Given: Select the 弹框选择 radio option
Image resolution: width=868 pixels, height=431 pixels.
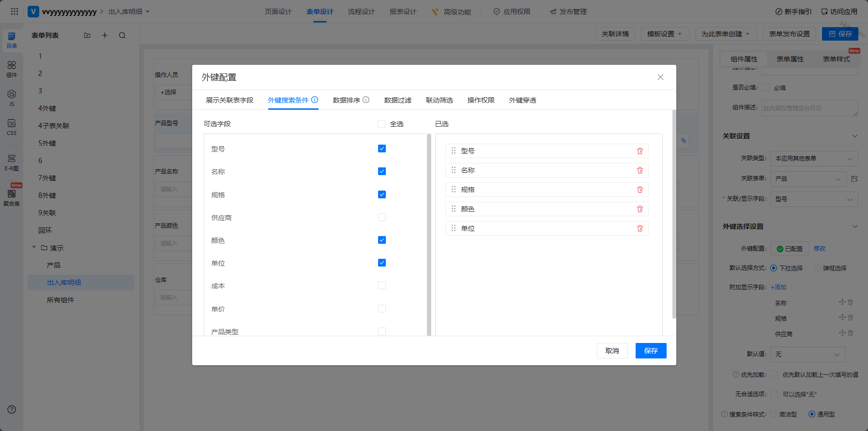Looking at the screenshot, I should [x=818, y=268].
